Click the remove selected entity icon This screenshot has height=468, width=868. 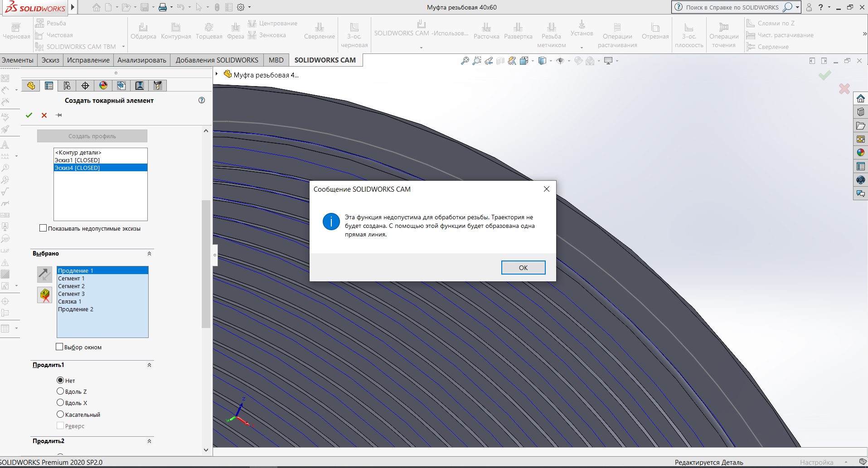[x=44, y=295]
